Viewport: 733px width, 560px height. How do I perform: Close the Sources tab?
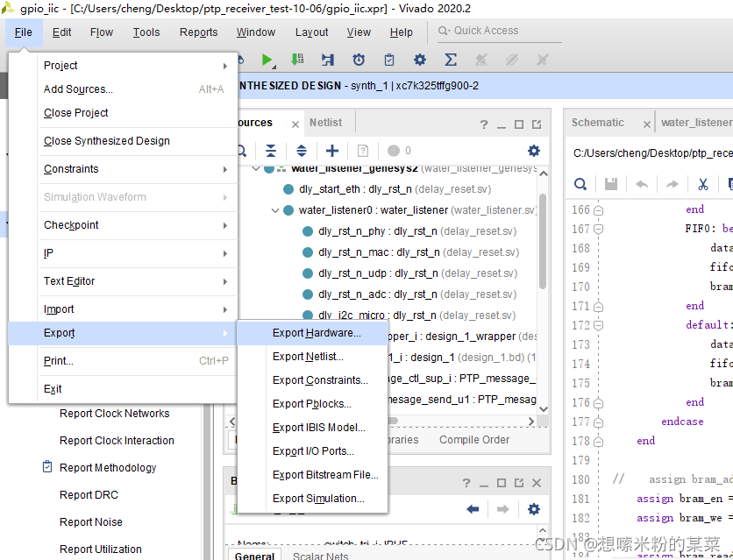[295, 124]
